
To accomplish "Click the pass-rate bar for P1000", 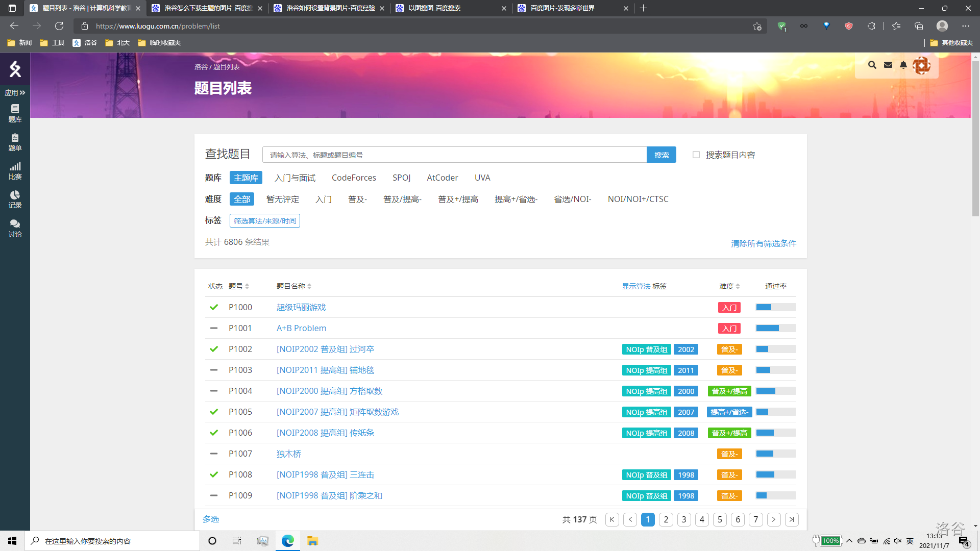I will [x=775, y=307].
